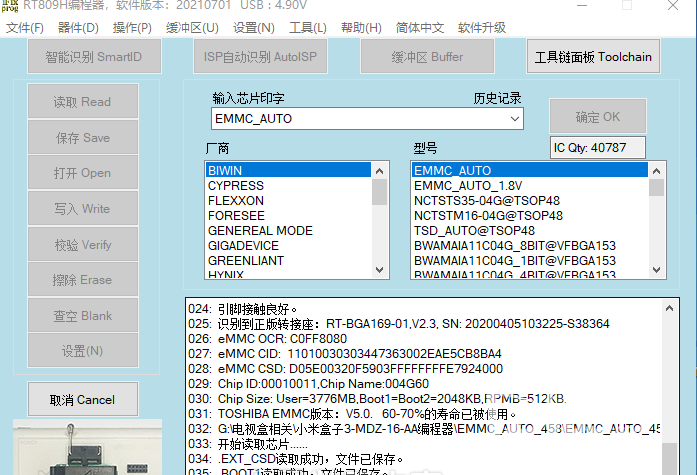Select BWAMAIA11C04G_8BIT@VFBGA153 model
697x475 pixels.
[530, 245]
